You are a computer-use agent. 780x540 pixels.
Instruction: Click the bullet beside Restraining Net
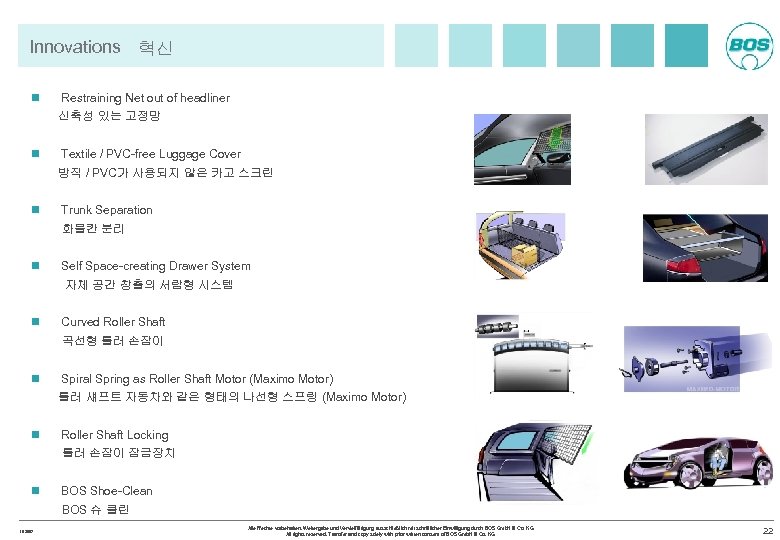(x=35, y=97)
